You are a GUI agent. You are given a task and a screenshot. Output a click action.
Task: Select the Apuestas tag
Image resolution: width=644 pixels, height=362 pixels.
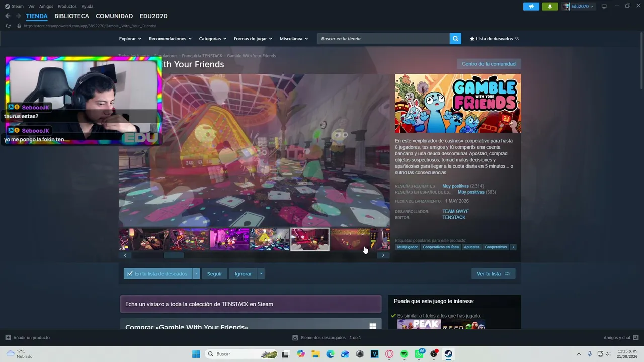pyautogui.click(x=472, y=247)
